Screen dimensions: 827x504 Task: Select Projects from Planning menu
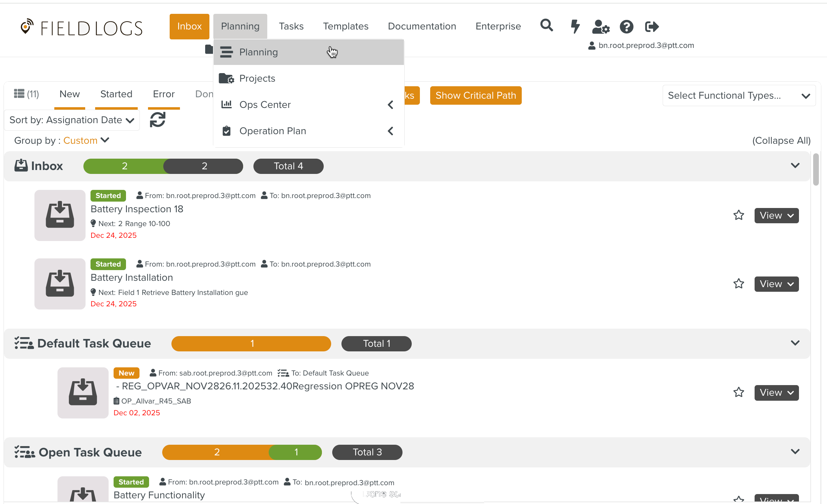[257, 78]
